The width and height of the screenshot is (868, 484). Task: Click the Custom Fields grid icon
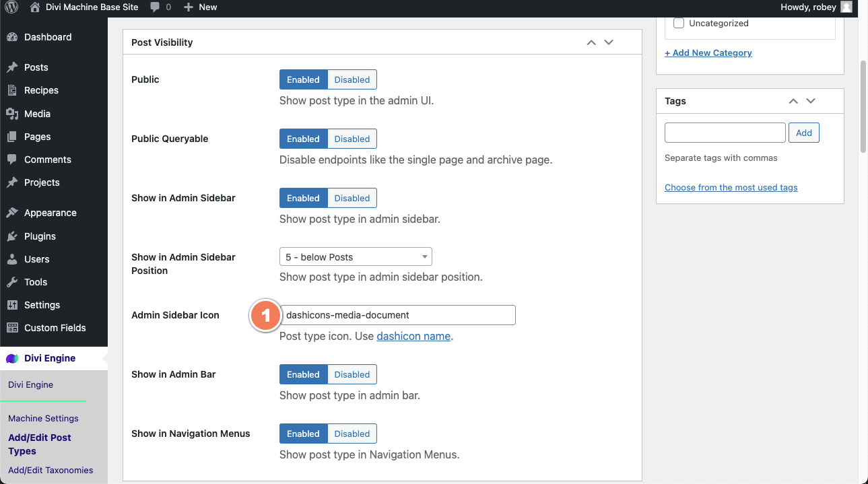click(12, 328)
